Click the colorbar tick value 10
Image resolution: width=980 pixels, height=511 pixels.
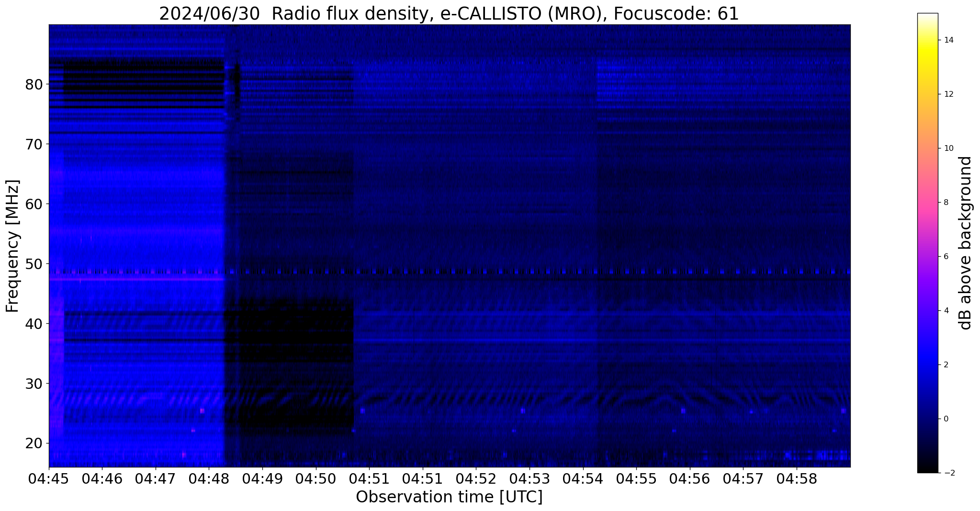pyautogui.click(x=948, y=148)
